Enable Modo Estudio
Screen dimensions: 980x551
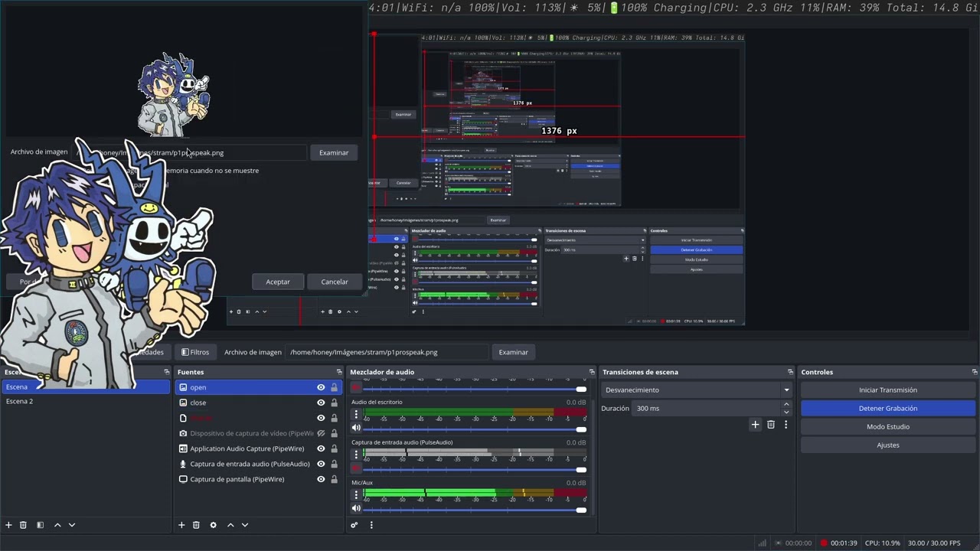[888, 426]
